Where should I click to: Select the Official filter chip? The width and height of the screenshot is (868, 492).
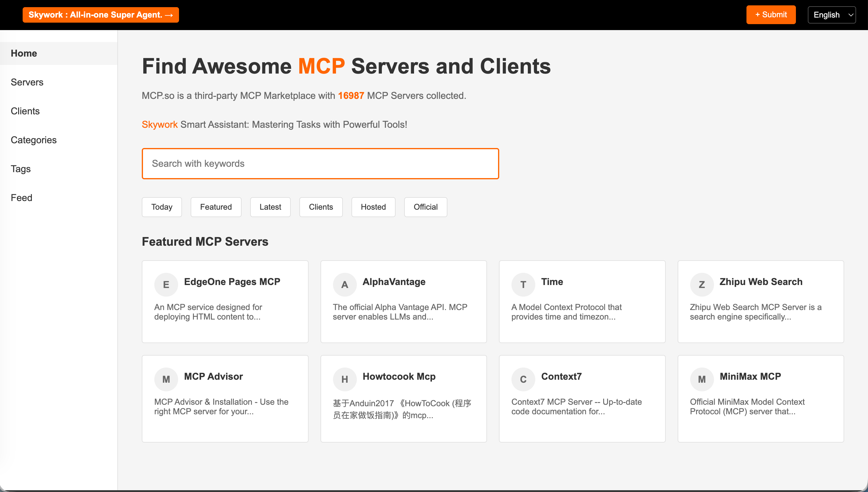(x=425, y=207)
